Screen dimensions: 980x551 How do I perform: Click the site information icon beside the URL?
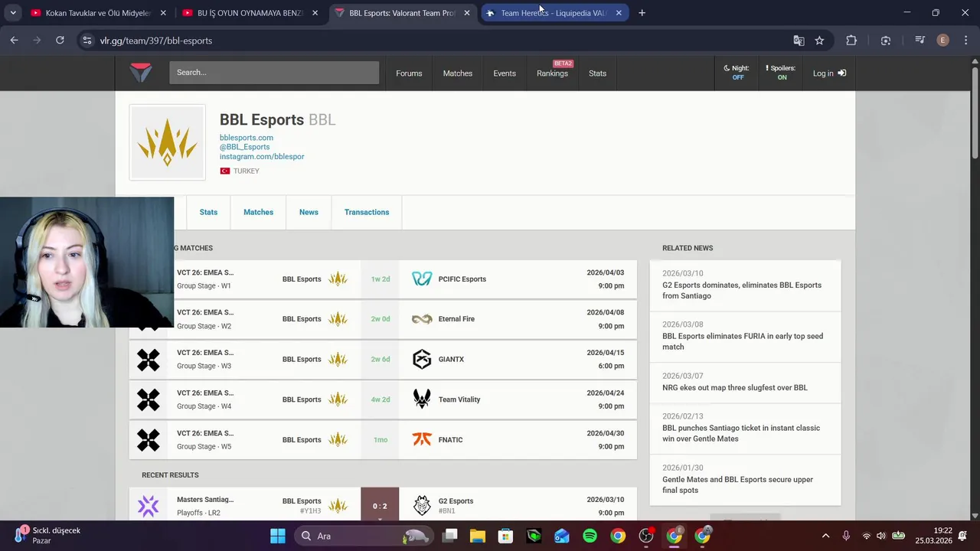(87, 41)
